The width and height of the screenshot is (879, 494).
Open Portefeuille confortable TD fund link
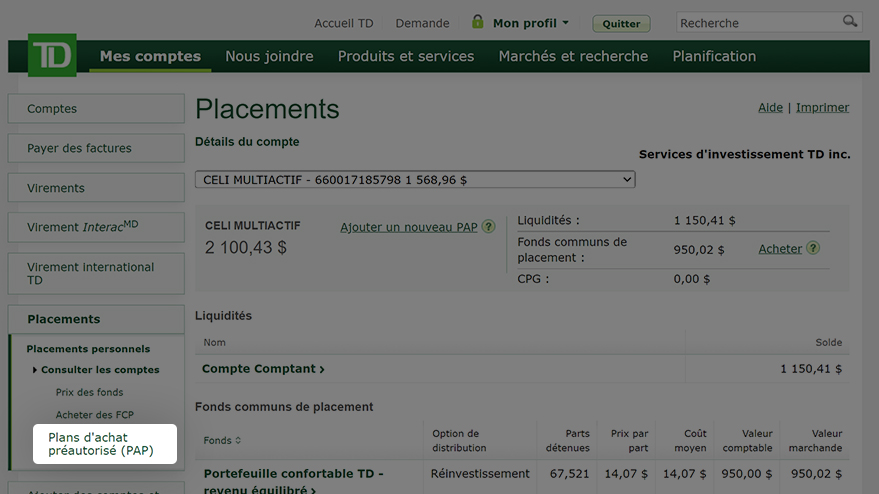pos(293,481)
